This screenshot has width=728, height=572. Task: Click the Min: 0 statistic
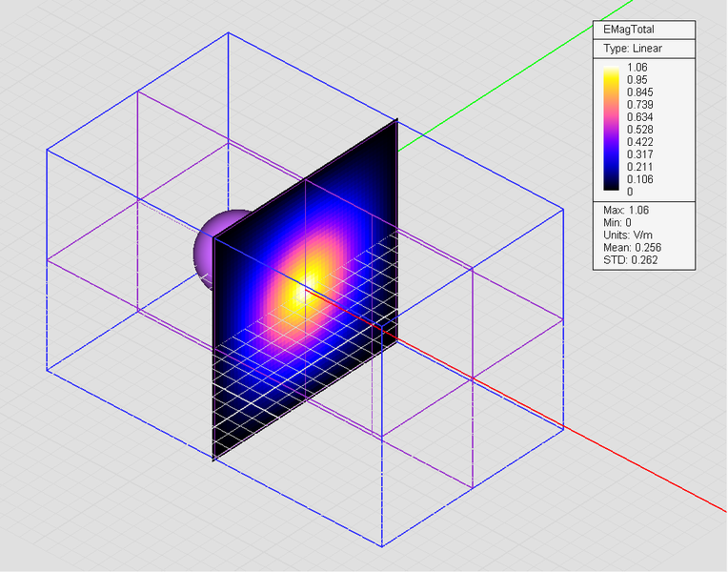click(617, 222)
